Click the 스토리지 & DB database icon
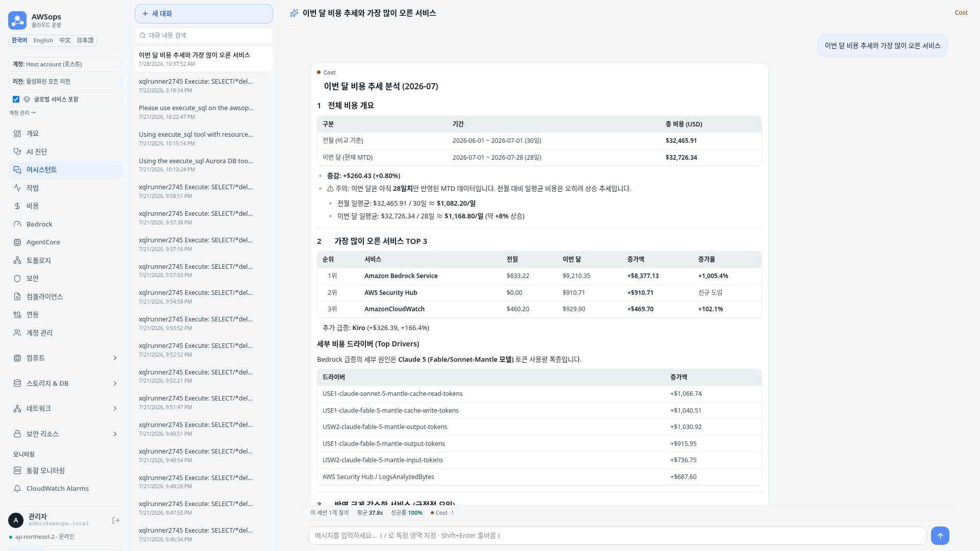This screenshot has width=980, height=551. 17,383
